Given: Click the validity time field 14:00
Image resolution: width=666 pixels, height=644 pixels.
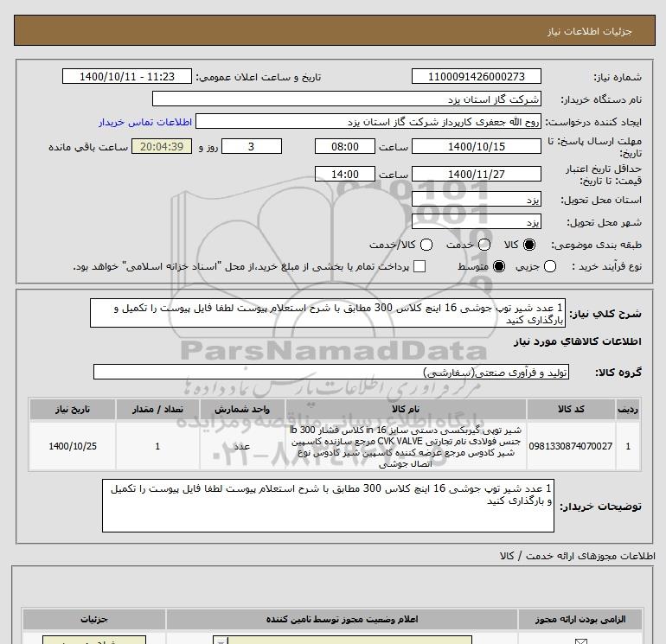Looking at the screenshot, I should coord(345,174).
